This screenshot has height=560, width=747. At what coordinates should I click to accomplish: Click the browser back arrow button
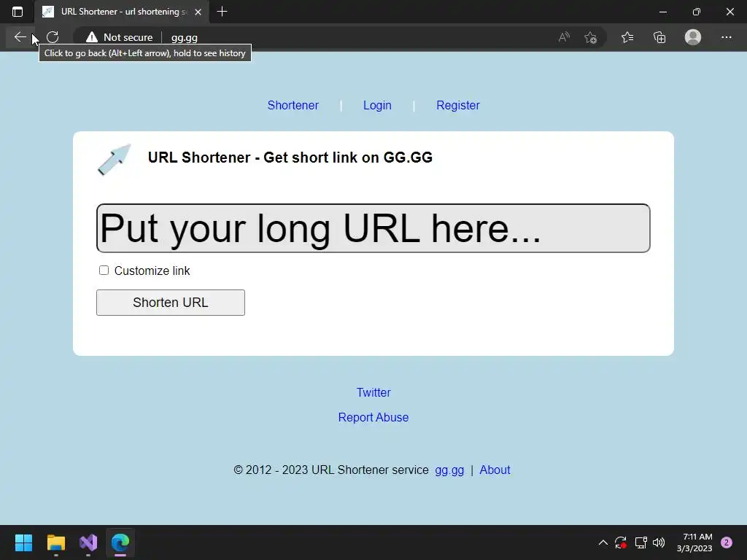point(20,37)
